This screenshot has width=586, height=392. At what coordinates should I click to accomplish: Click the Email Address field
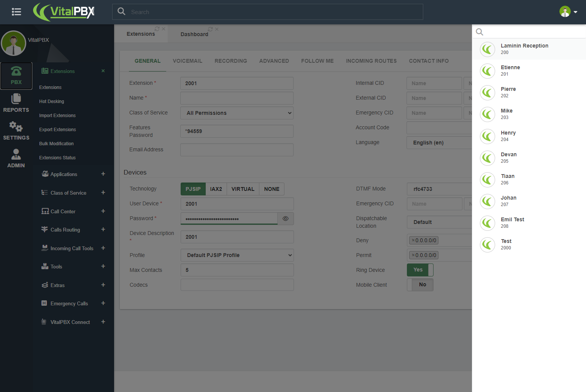(237, 150)
